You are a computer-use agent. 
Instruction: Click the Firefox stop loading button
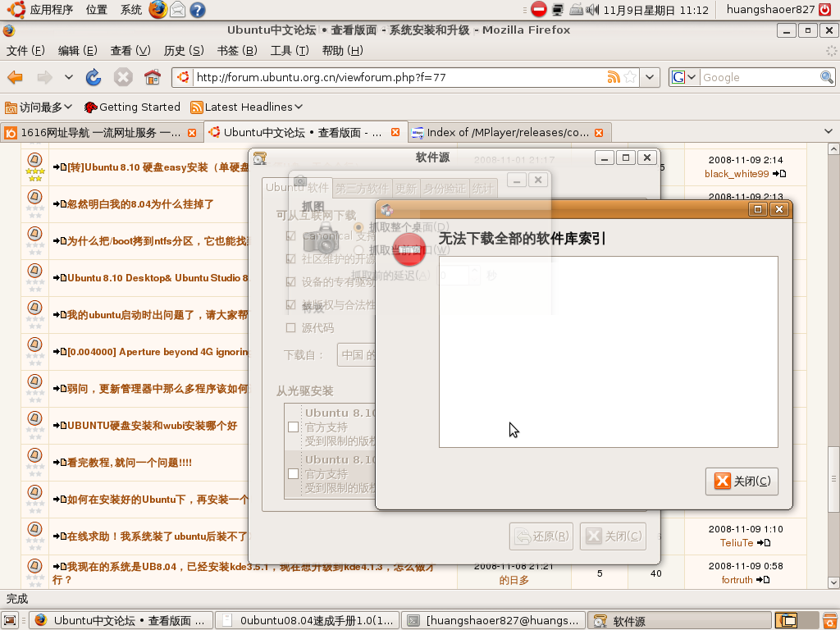(123, 78)
